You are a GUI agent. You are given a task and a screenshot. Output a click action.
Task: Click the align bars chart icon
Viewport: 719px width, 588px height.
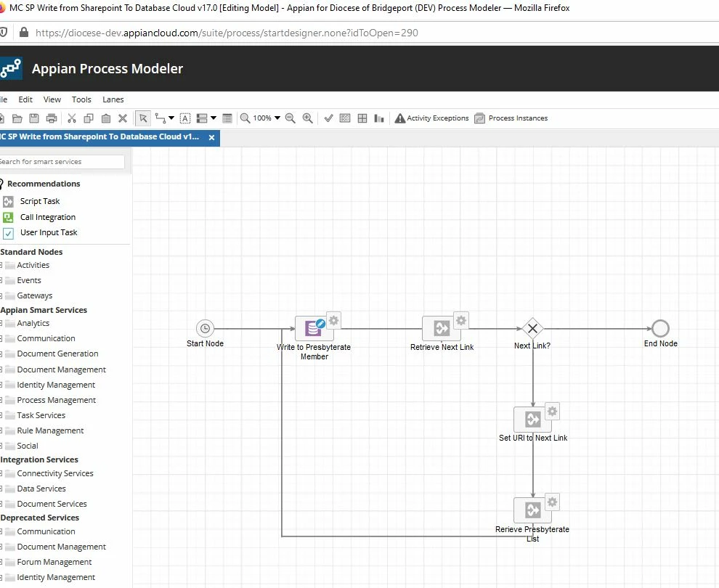click(x=379, y=118)
